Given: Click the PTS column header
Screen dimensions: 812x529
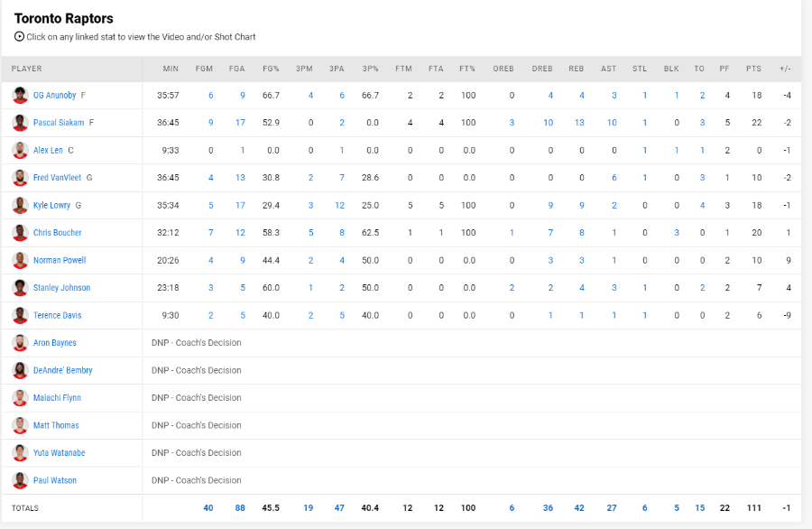Looking at the screenshot, I should pyautogui.click(x=753, y=69).
